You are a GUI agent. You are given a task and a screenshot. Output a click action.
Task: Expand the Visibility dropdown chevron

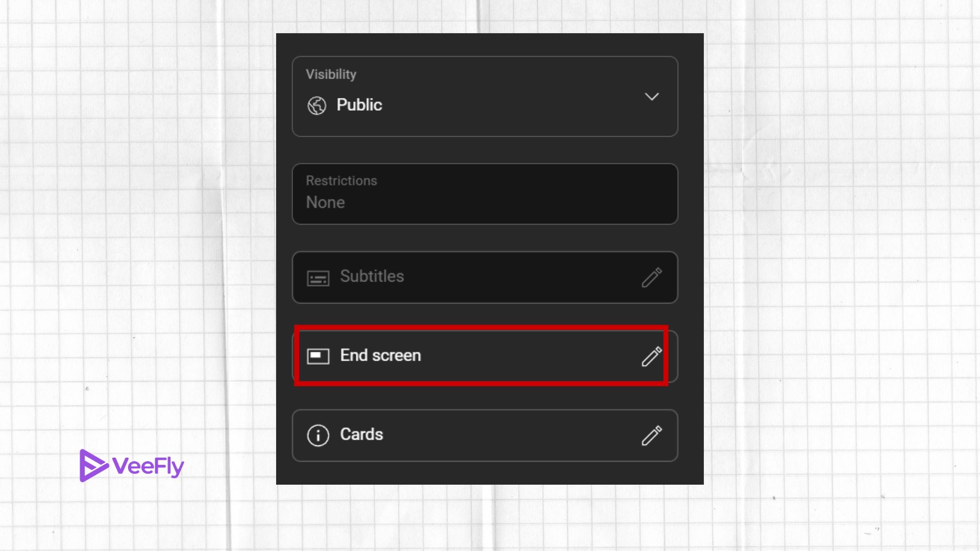[x=651, y=97]
